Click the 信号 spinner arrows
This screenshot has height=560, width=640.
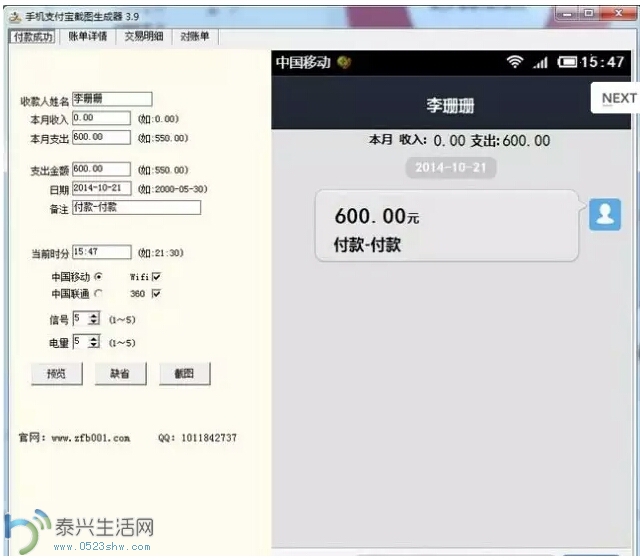tap(94, 319)
